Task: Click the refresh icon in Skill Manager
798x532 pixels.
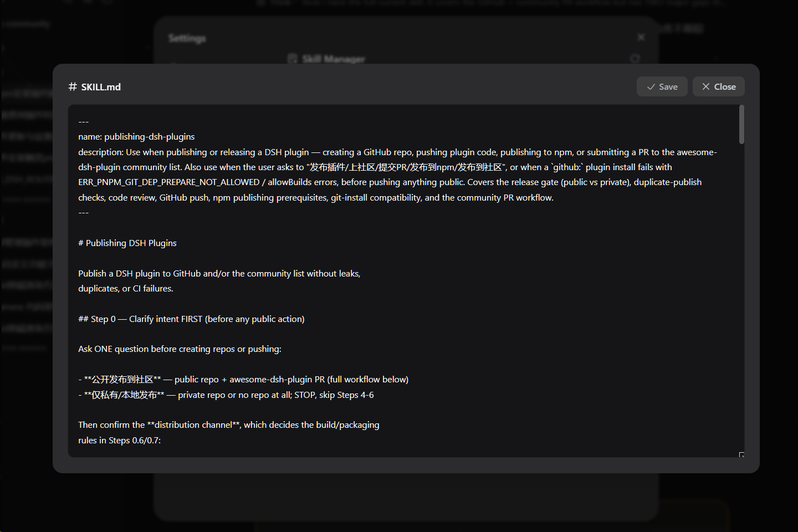Action: 635,58
